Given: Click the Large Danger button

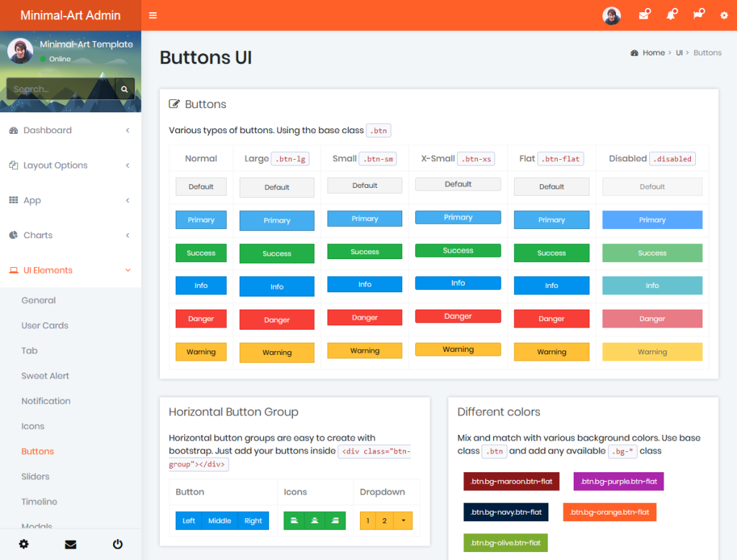Looking at the screenshot, I should click(x=277, y=320).
